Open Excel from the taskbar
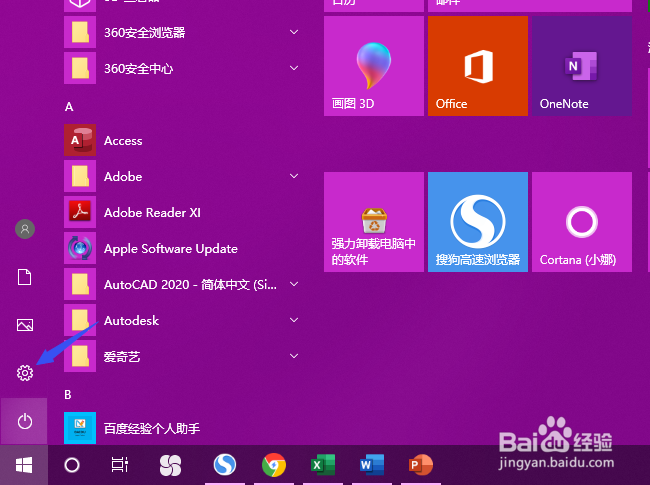The image size is (650, 485). (323, 465)
